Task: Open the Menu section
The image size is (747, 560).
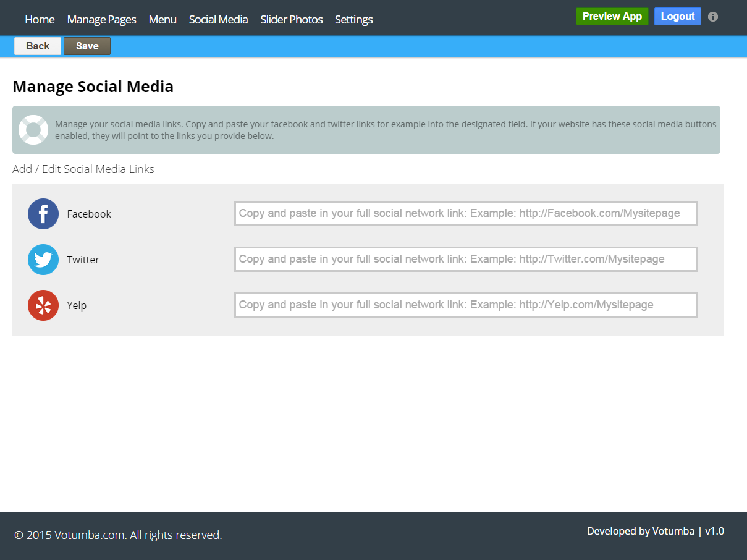Action: pyautogui.click(x=162, y=20)
